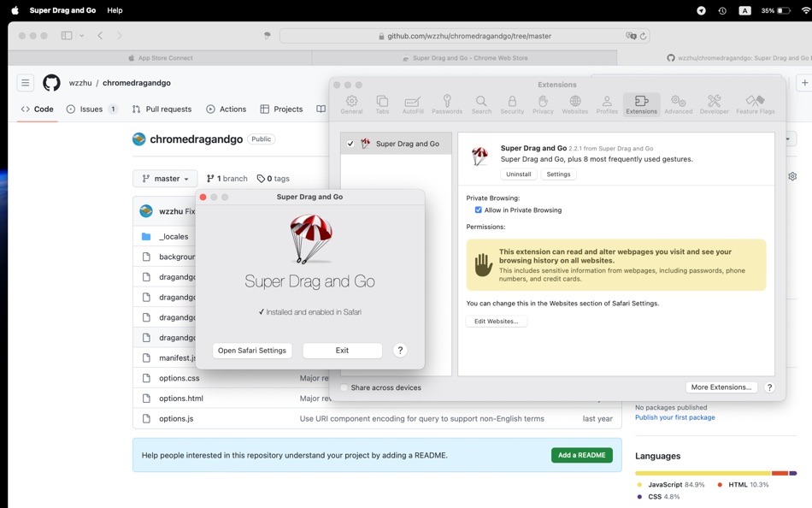This screenshot has width=812, height=508.
Task: Toggle the Safari sidebar button
Action: (x=67, y=36)
